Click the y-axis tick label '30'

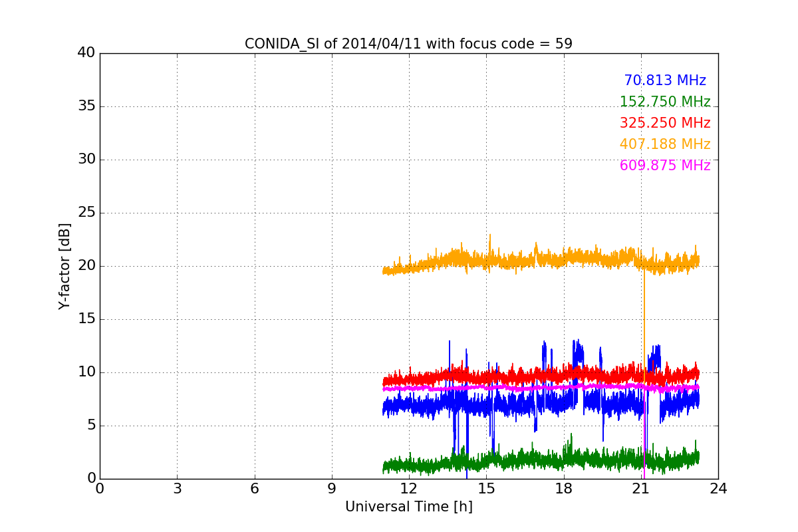(86, 159)
